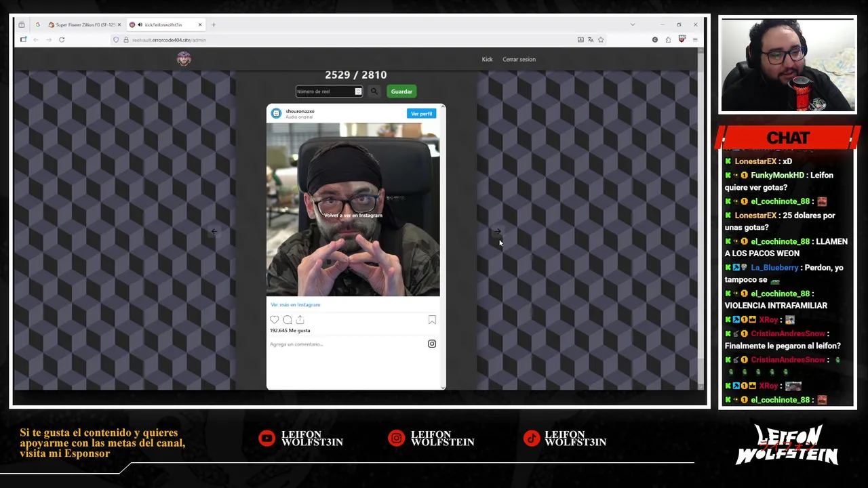
Task: Open the browser hamburger application menu
Action: coord(695,40)
